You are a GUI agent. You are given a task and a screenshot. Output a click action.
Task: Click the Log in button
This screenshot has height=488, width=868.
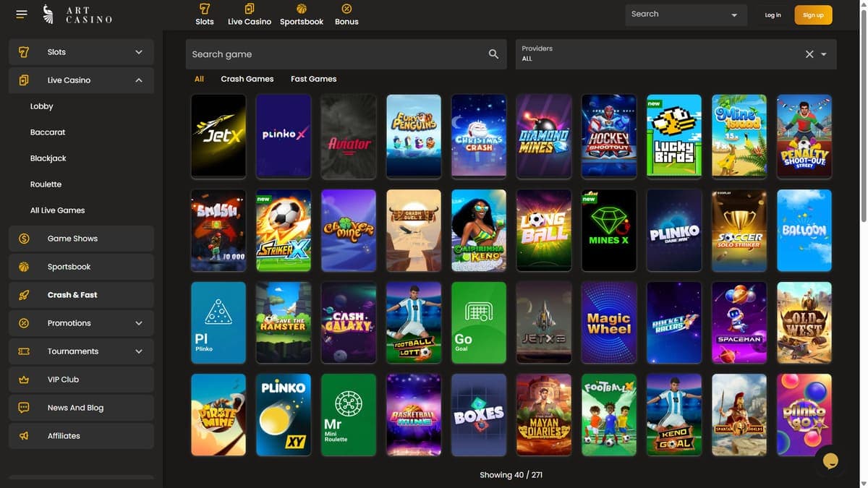[x=773, y=15]
